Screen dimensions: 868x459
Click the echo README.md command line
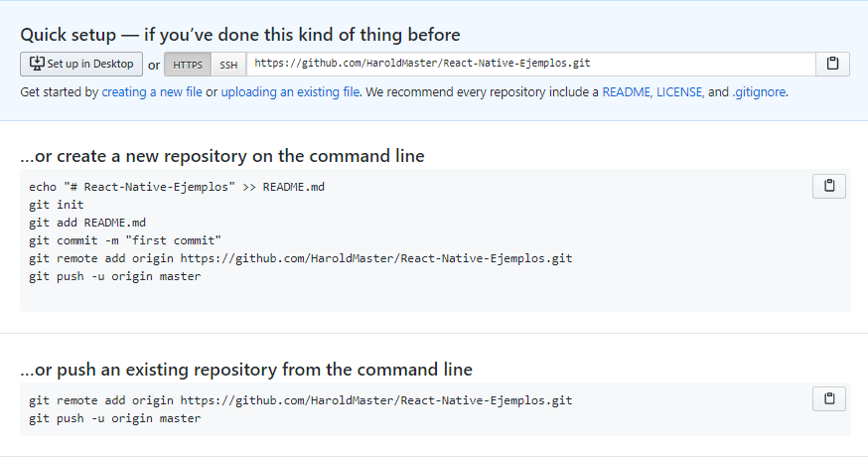(177, 187)
